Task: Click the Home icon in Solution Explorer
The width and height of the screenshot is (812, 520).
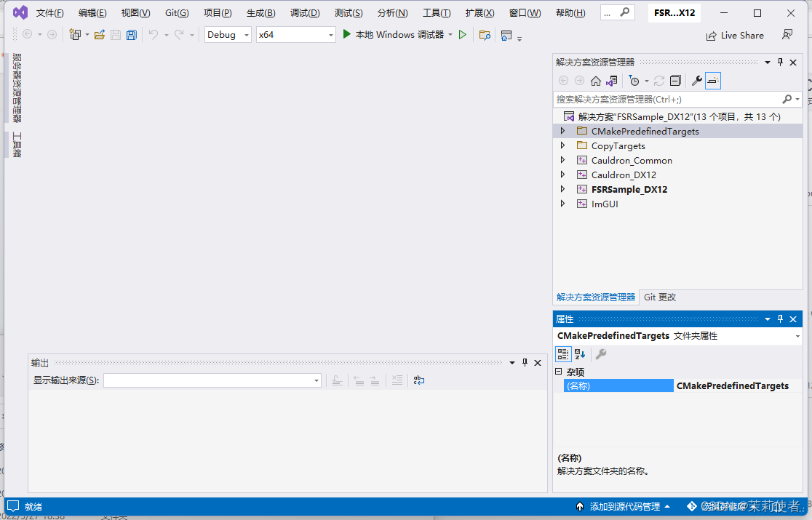Action: (595, 81)
